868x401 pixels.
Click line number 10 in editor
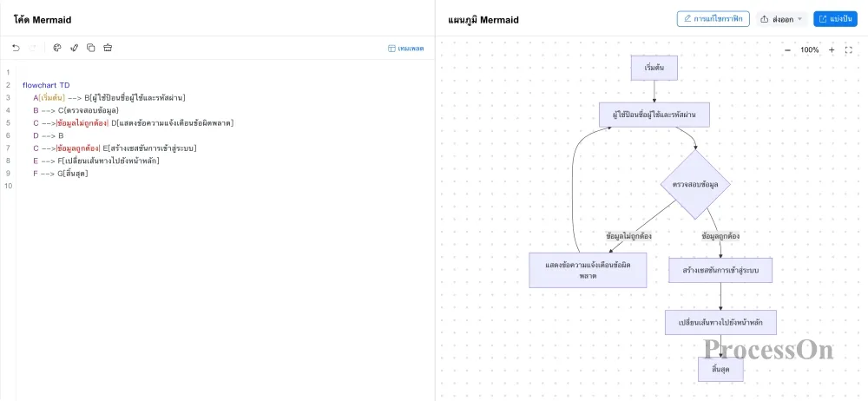(8, 186)
